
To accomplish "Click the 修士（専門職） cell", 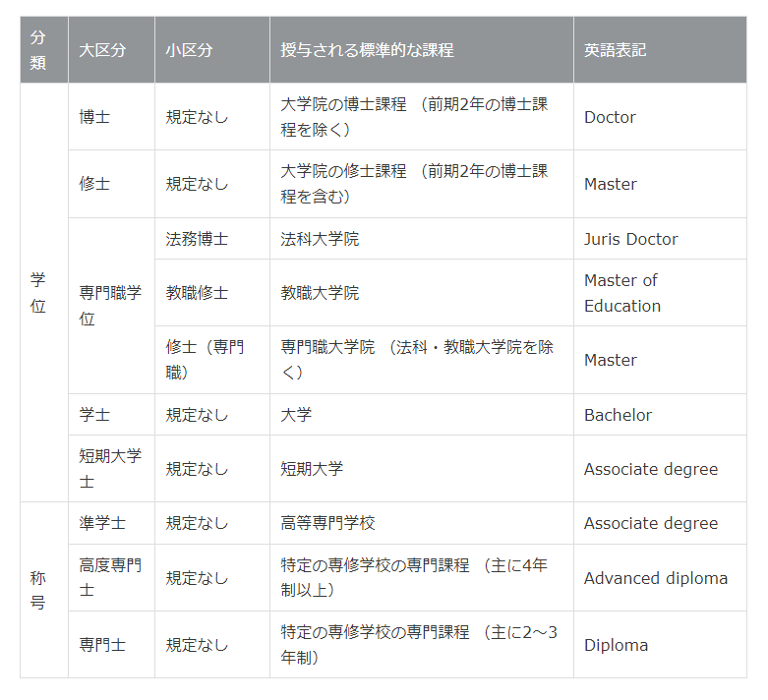I will 205,360.
